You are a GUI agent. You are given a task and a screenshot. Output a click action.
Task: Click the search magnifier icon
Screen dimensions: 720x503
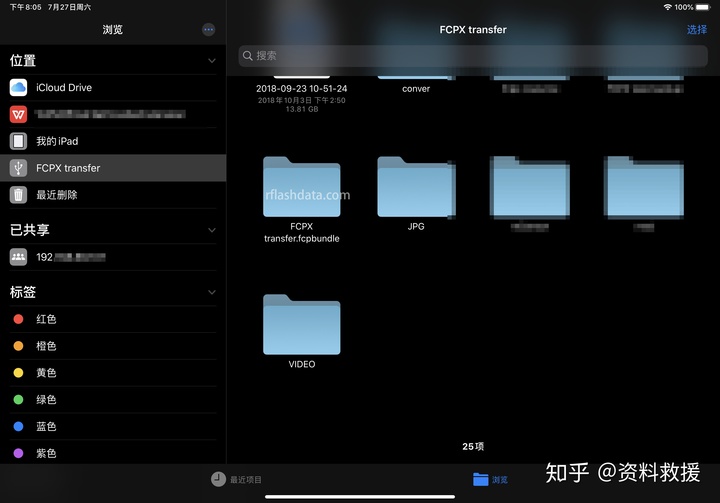pyautogui.click(x=248, y=56)
